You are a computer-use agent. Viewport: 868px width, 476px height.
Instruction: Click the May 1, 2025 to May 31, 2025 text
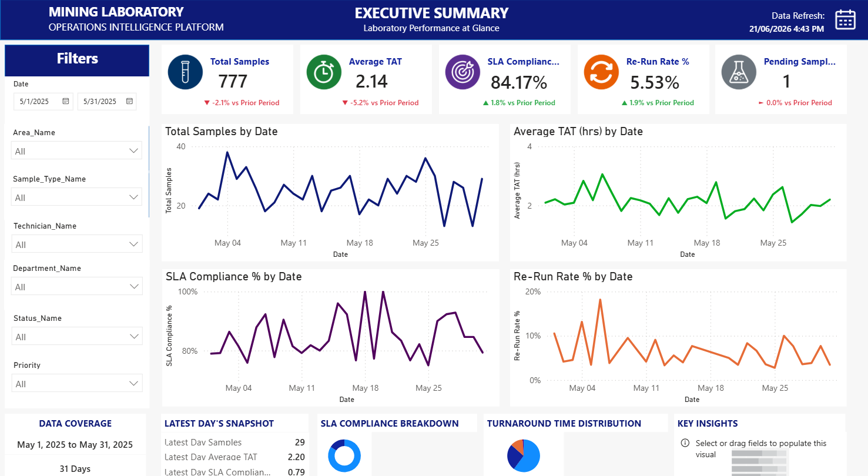pyautogui.click(x=75, y=445)
